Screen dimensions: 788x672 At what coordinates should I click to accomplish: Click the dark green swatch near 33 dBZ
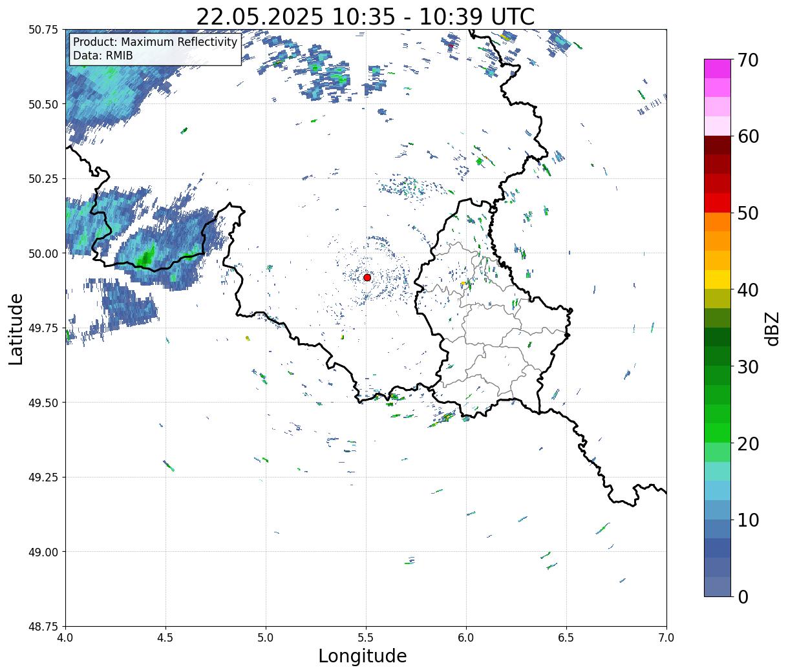click(x=718, y=337)
